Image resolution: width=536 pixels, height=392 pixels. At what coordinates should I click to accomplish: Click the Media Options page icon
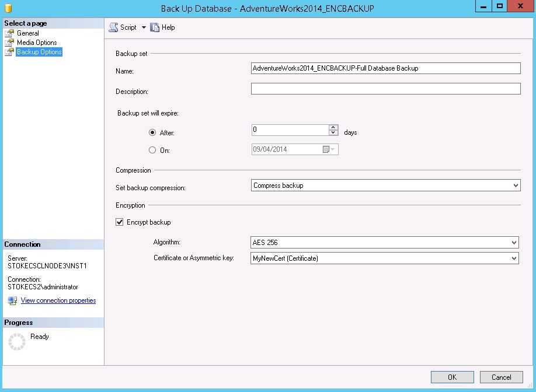pos(9,43)
